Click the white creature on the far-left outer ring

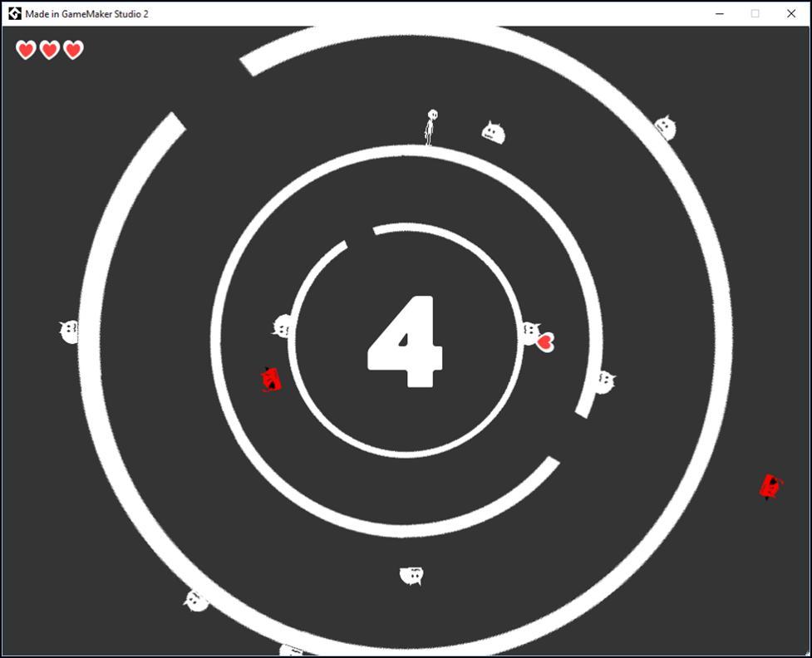pyautogui.click(x=69, y=331)
